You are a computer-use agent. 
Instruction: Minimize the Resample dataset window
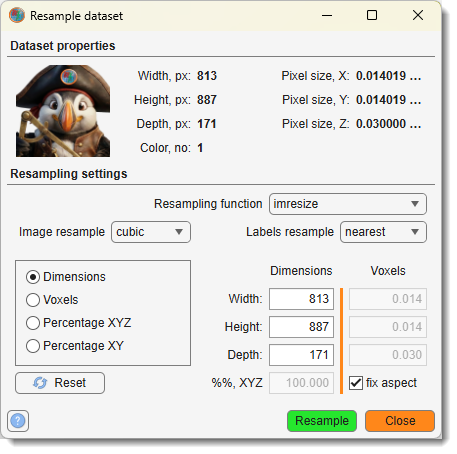pyautogui.click(x=327, y=15)
